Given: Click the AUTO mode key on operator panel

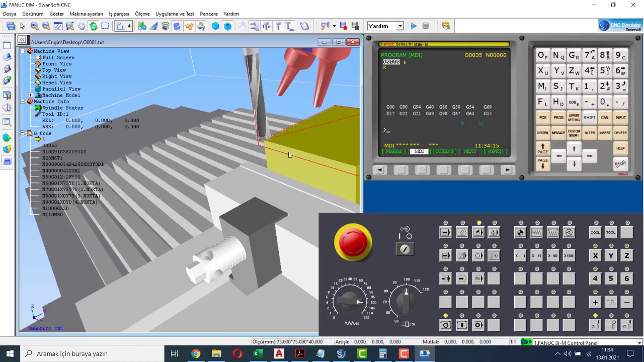Looking at the screenshot, I should pyautogui.click(x=446, y=232).
